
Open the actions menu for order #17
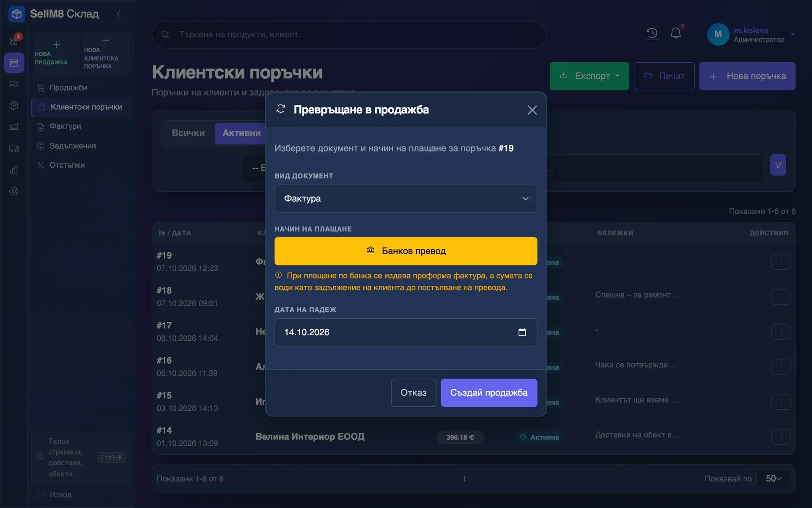pyautogui.click(x=781, y=332)
